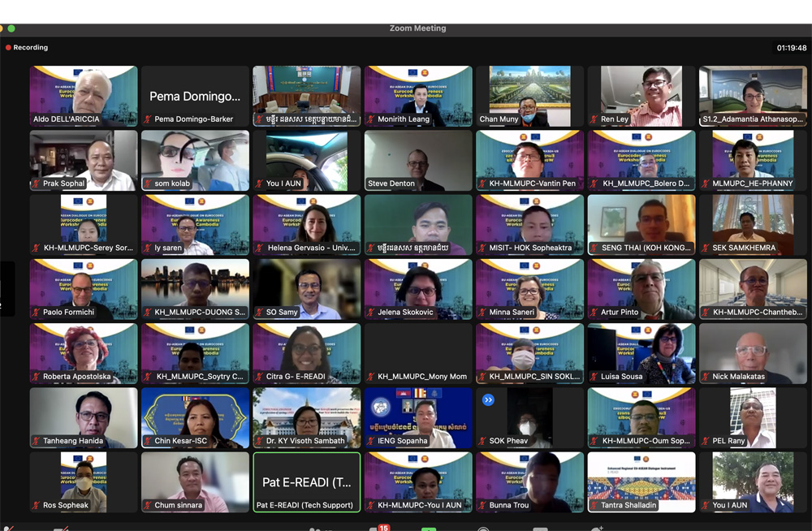Click Jelena Skokovic's muted mic icon

pos(370,313)
